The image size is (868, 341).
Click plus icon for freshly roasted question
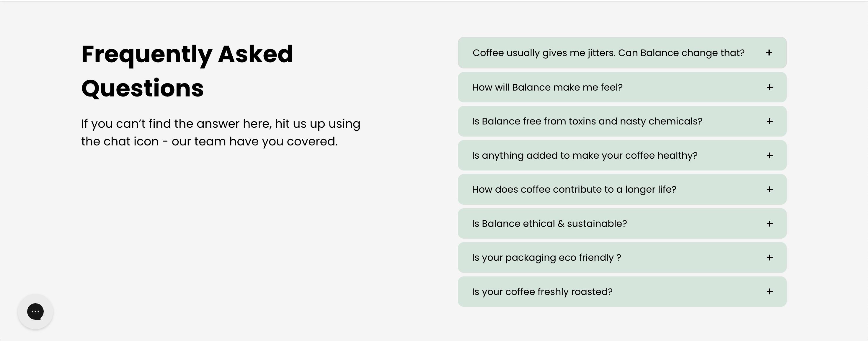(x=770, y=291)
